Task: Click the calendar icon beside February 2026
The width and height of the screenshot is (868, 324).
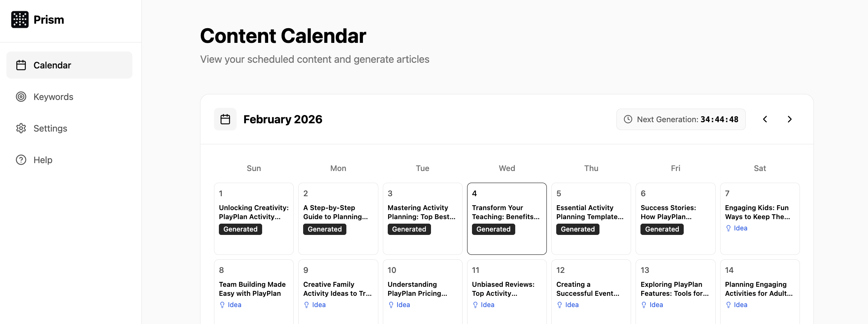Action: pyautogui.click(x=225, y=119)
